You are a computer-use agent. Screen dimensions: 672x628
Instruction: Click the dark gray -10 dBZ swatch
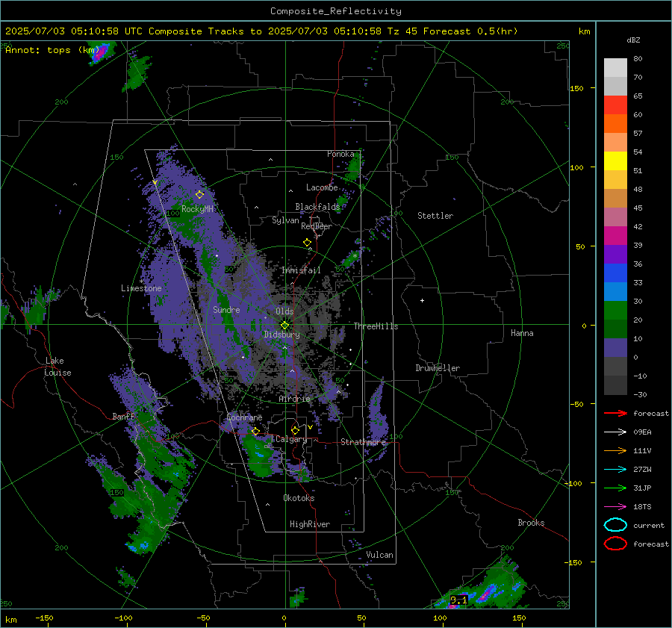click(x=615, y=385)
